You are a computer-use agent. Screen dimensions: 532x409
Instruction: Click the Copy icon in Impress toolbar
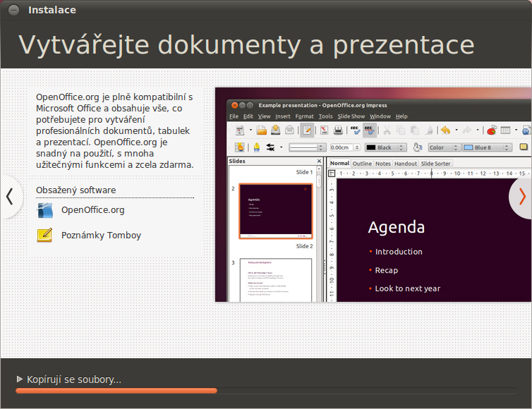[x=401, y=130]
